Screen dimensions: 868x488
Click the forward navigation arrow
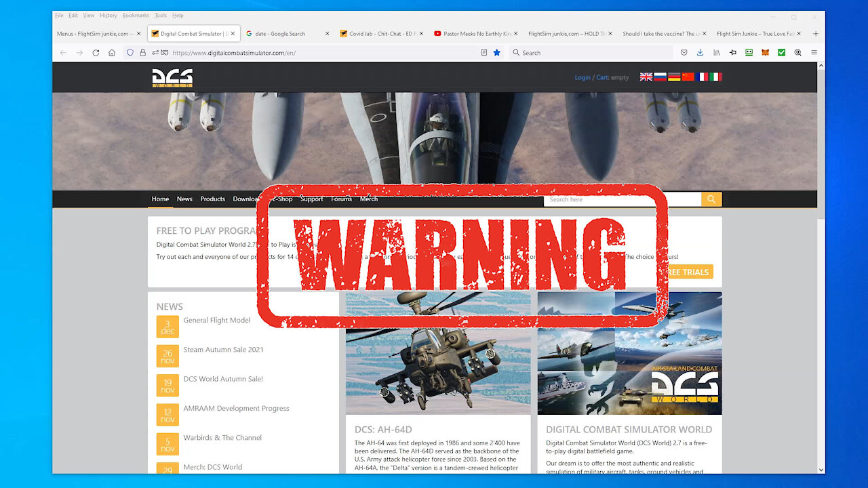click(79, 53)
